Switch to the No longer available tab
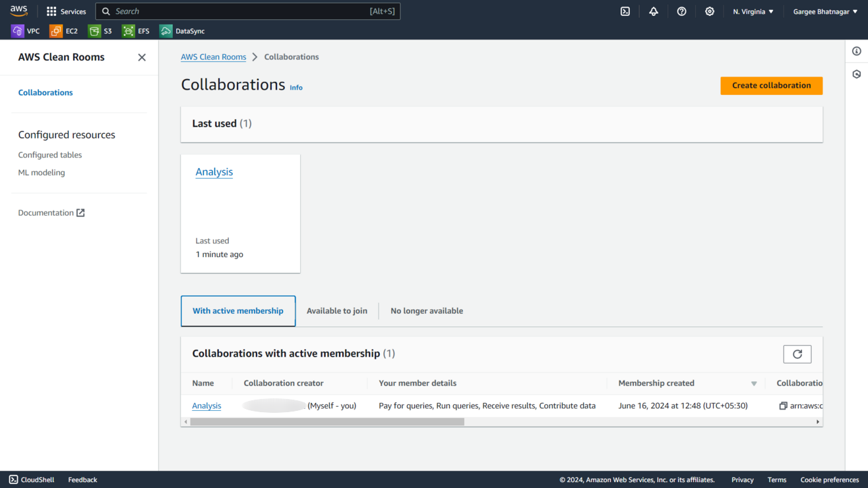 pyautogui.click(x=426, y=311)
